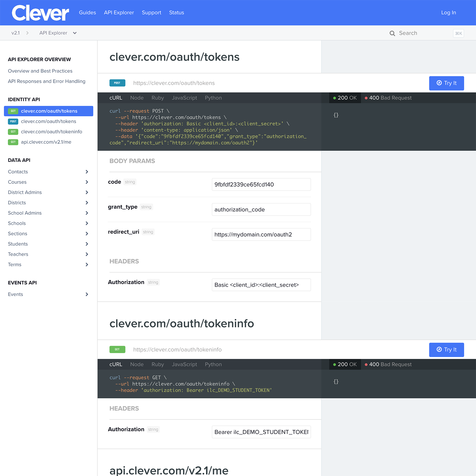Open the API Explorer breadcrumb dropdown
Viewport: 476px width, 476px height.
click(x=58, y=33)
